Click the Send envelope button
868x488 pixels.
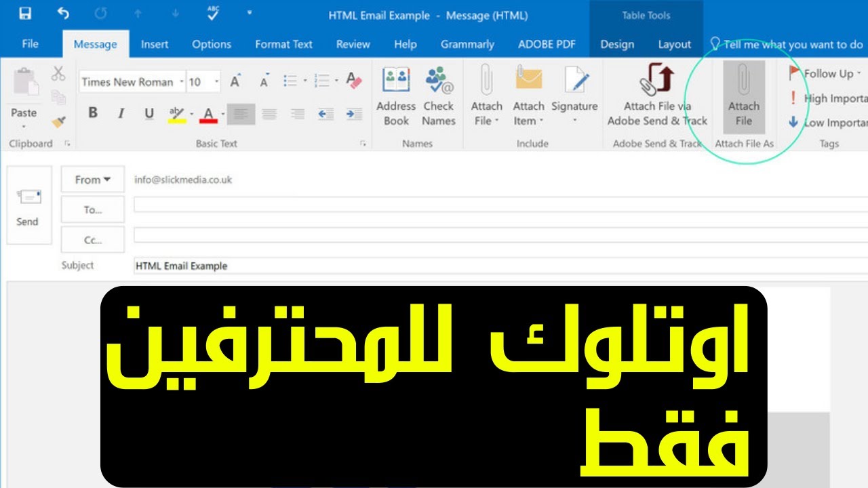point(28,205)
